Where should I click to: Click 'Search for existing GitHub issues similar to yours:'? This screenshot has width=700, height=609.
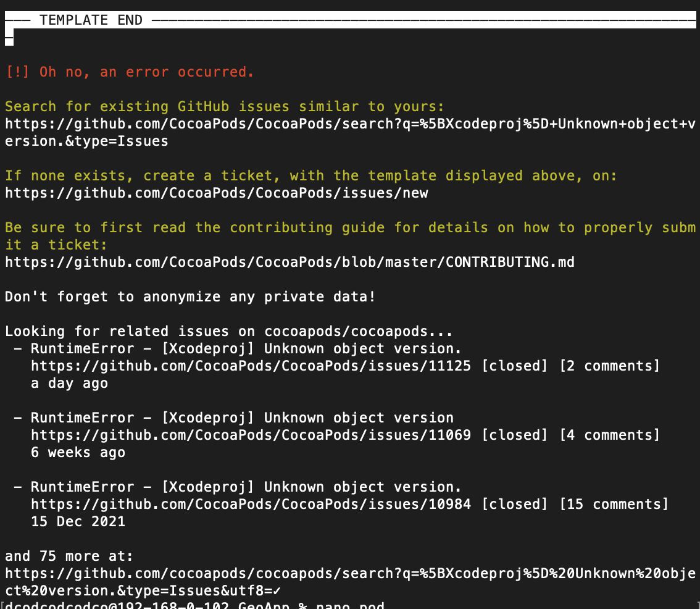225,107
